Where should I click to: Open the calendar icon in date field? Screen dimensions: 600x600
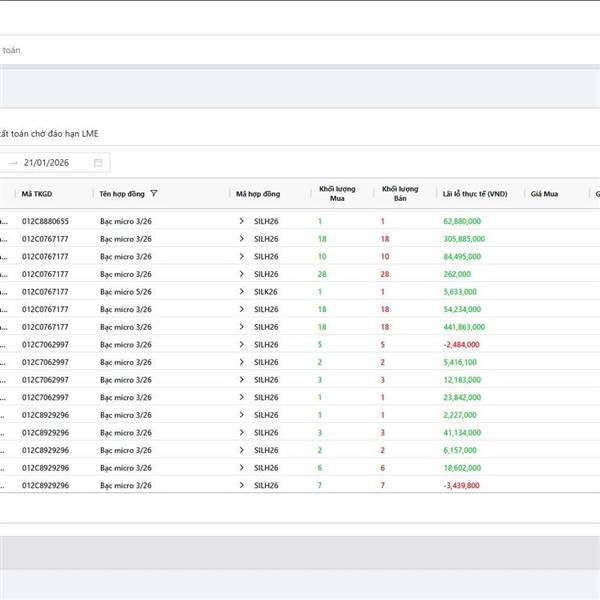click(98, 163)
